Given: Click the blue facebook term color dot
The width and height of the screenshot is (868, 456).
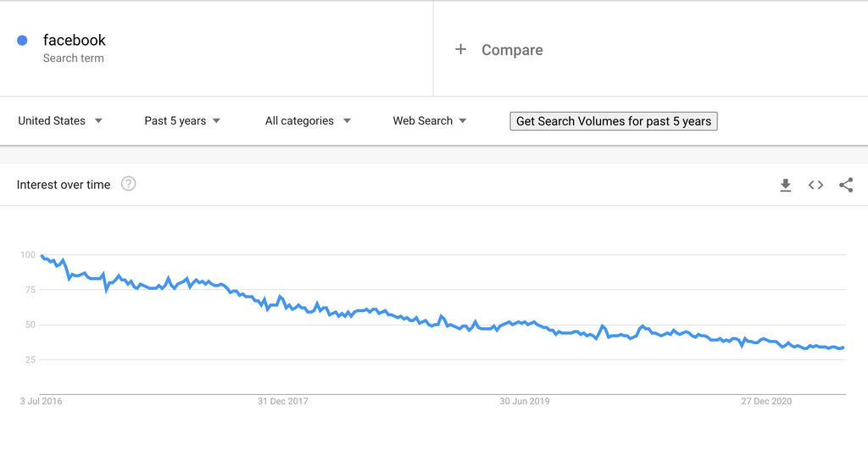Looking at the screenshot, I should click(22, 40).
